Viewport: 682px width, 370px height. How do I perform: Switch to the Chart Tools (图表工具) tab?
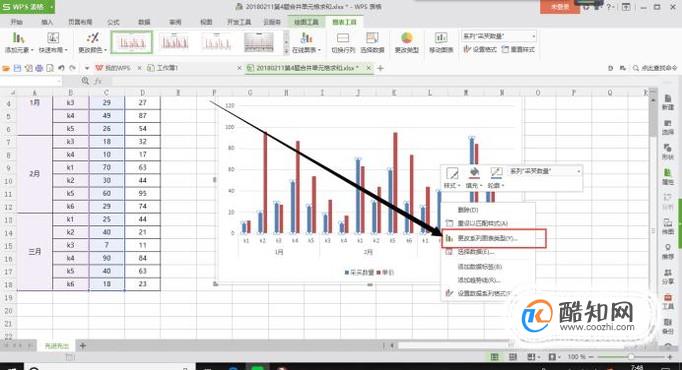(344, 22)
